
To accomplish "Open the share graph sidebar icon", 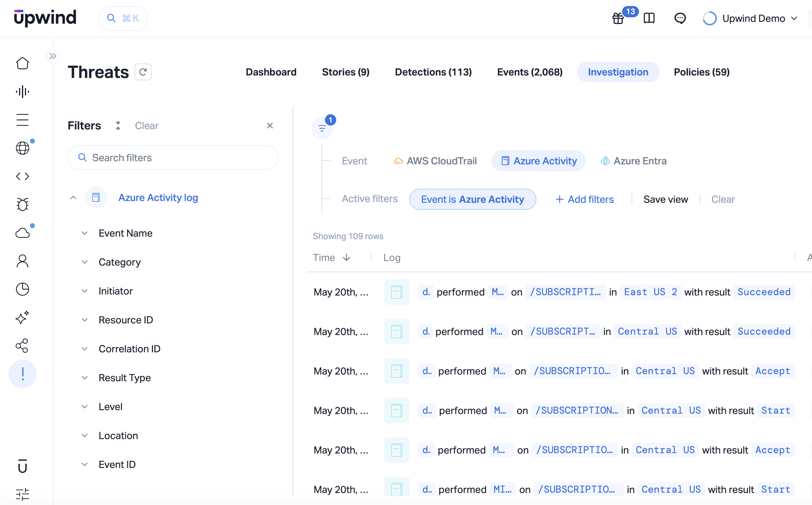I will [x=23, y=346].
